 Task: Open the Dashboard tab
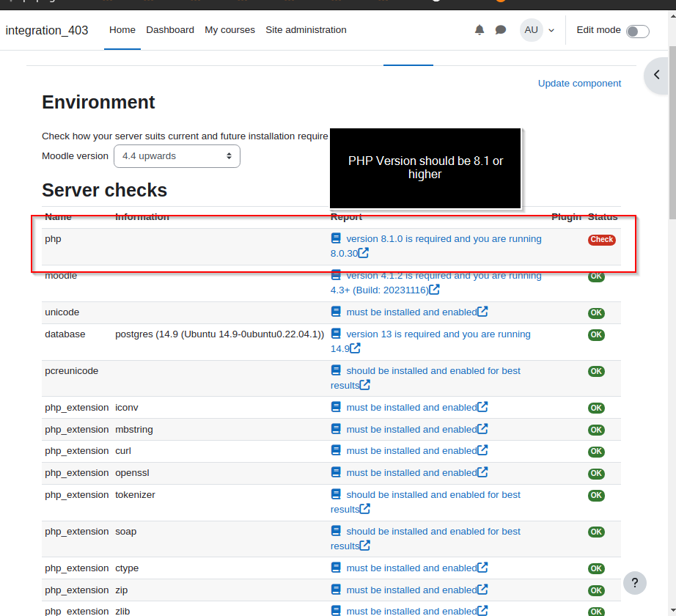(170, 30)
